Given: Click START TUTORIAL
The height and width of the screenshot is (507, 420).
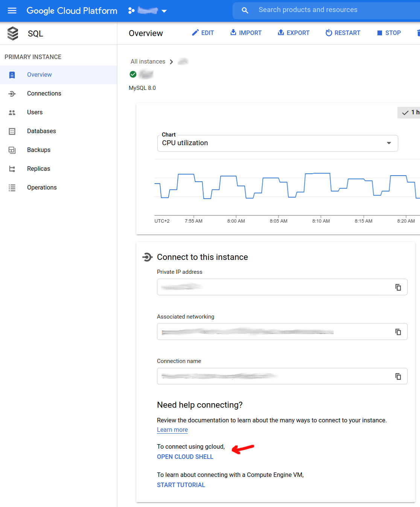Looking at the screenshot, I should [181, 485].
